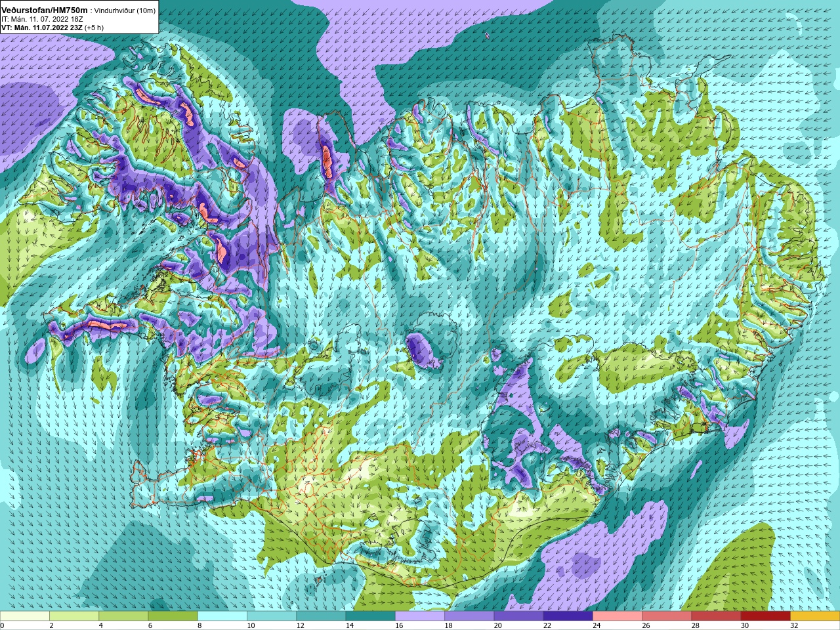Click the orange-yellow above-32 legend swatch
The height and width of the screenshot is (630, 840).
pos(815,616)
